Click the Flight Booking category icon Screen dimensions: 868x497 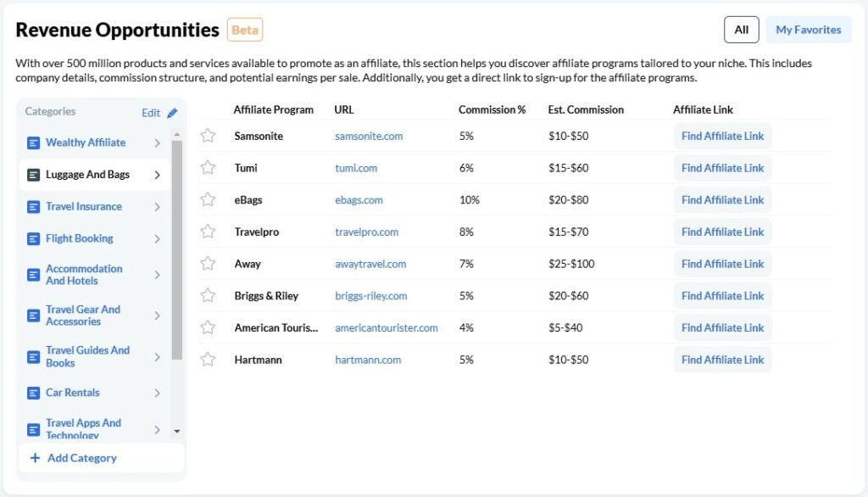(x=33, y=239)
